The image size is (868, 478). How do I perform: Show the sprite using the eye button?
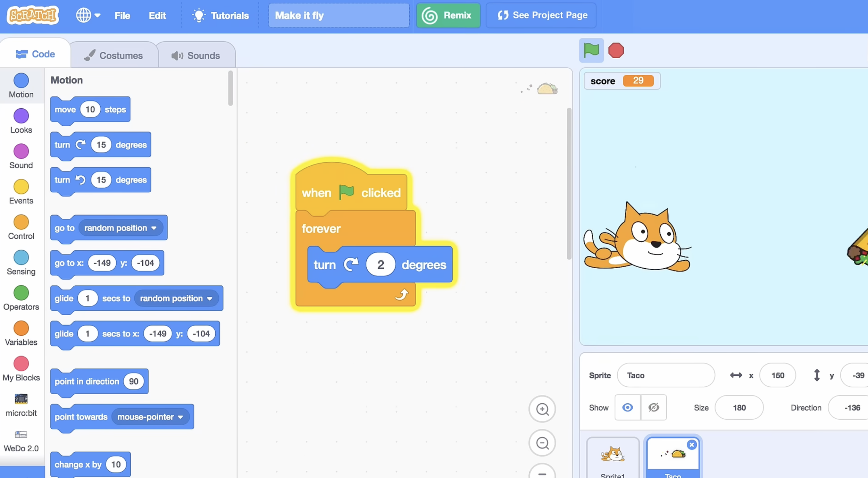tap(627, 407)
